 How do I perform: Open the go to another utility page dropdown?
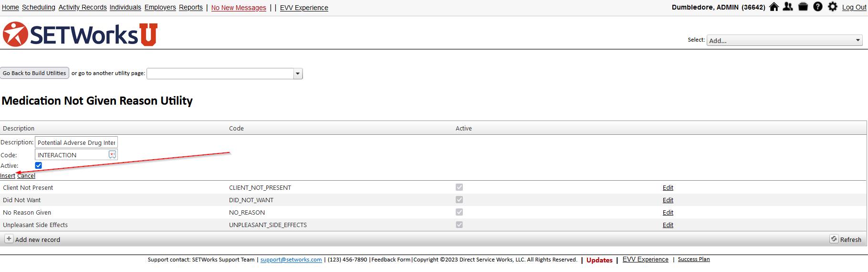click(x=225, y=74)
